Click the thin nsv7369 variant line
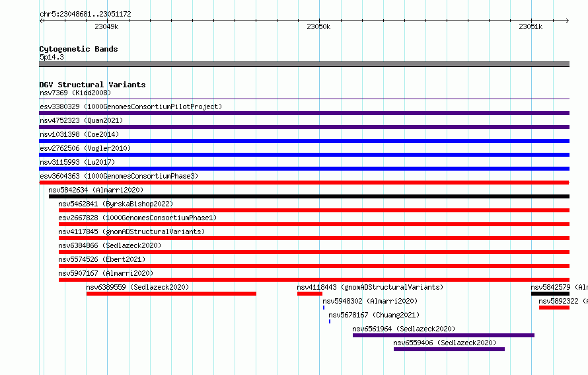 click(x=304, y=99)
